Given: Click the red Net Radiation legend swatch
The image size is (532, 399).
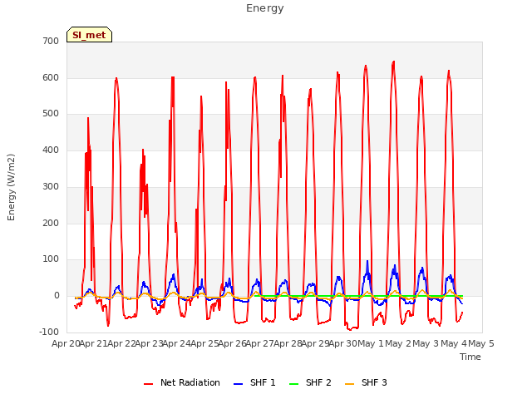Looking at the screenshot, I should click(x=148, y=384).
